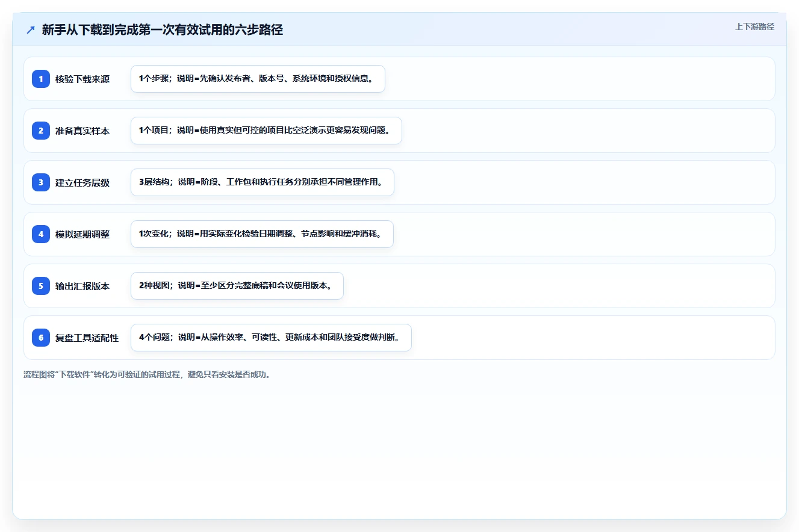
Task: Click the 准备真实样本 step label
Action: 82,131
